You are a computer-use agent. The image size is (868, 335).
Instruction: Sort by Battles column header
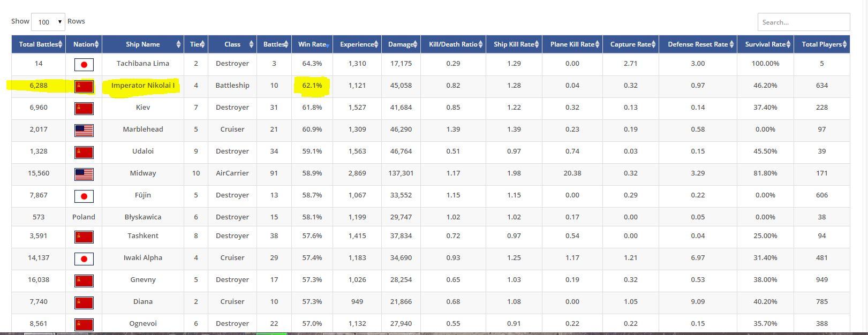pyautogui.click(x=274, y=44)
